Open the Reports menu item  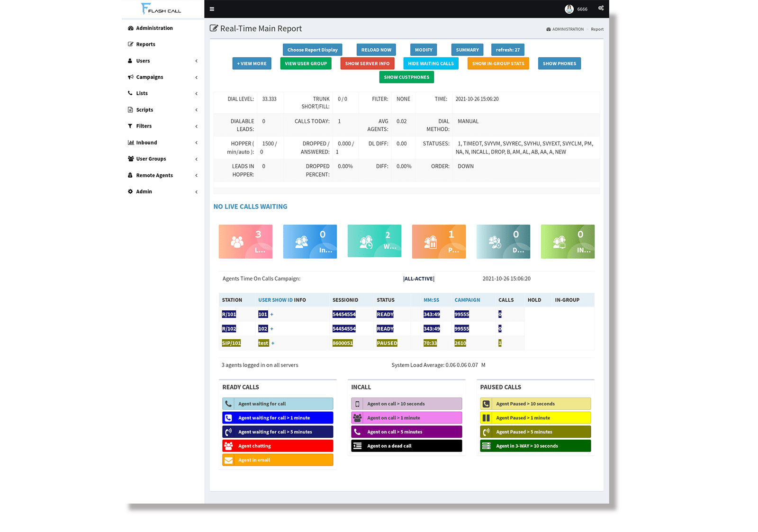pyautogui.click(x=145, y=44)
